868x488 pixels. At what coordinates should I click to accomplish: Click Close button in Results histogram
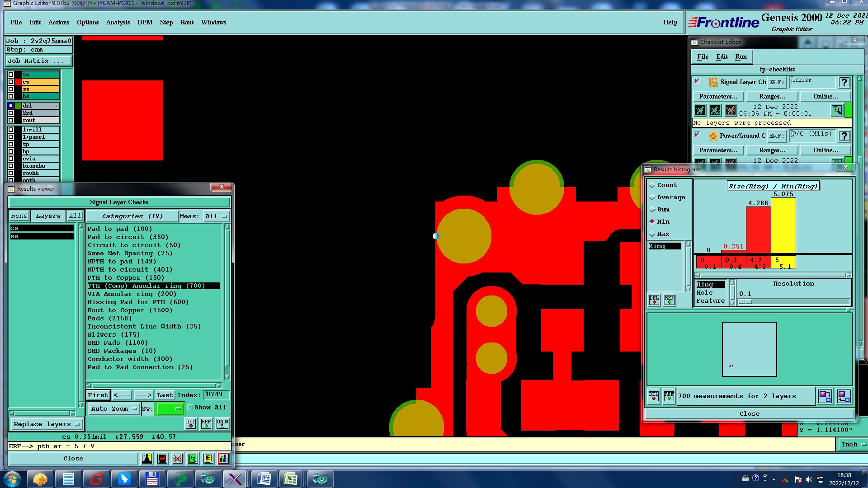tap(750, 414)
